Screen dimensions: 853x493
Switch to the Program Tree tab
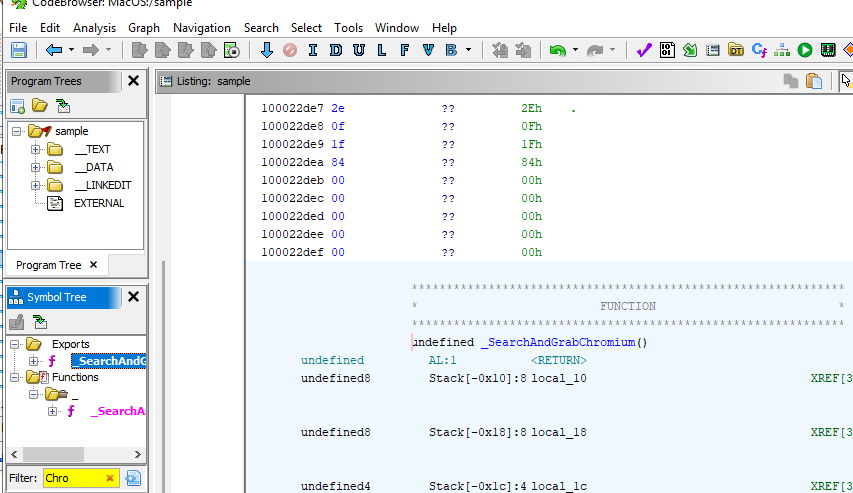[x=48, y=265]
